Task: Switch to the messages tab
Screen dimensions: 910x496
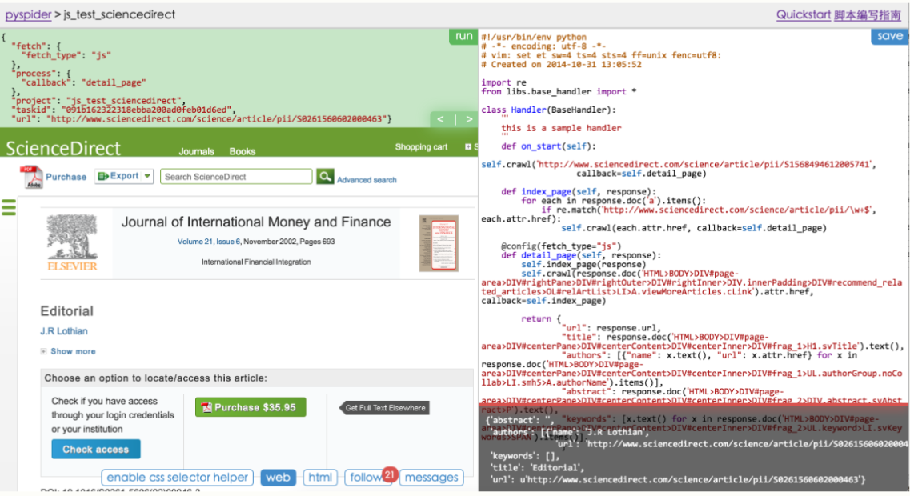Action: click(431, 477)
